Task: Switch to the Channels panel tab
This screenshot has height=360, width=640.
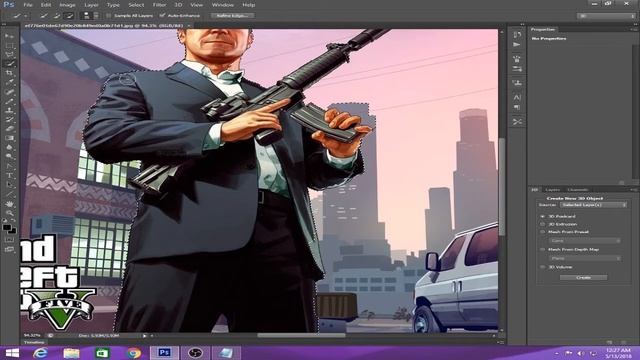Action: pyautogui.click(x=578, y=190)
